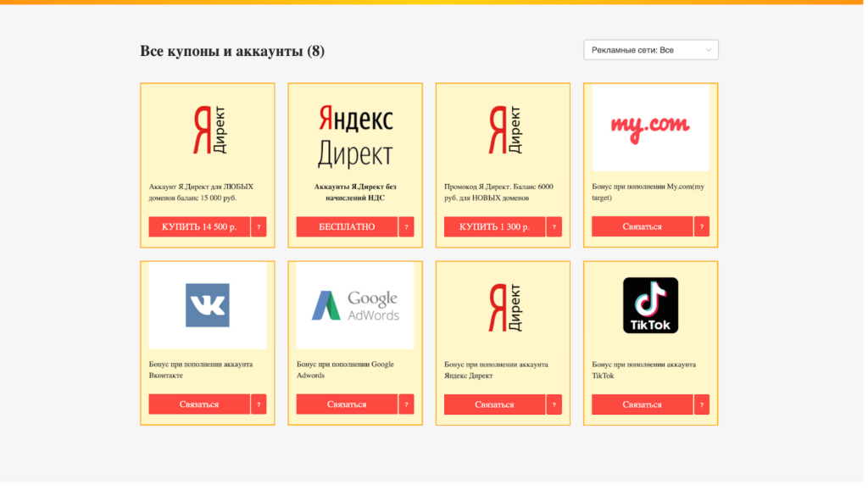Click the my.com logo

click(x=650, y=127)
